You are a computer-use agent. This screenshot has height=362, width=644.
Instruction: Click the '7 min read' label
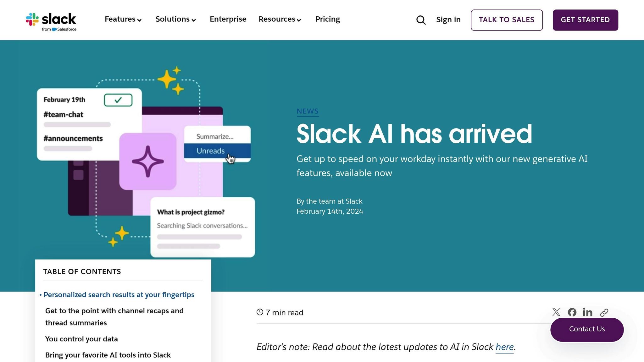tap(280, 312)
